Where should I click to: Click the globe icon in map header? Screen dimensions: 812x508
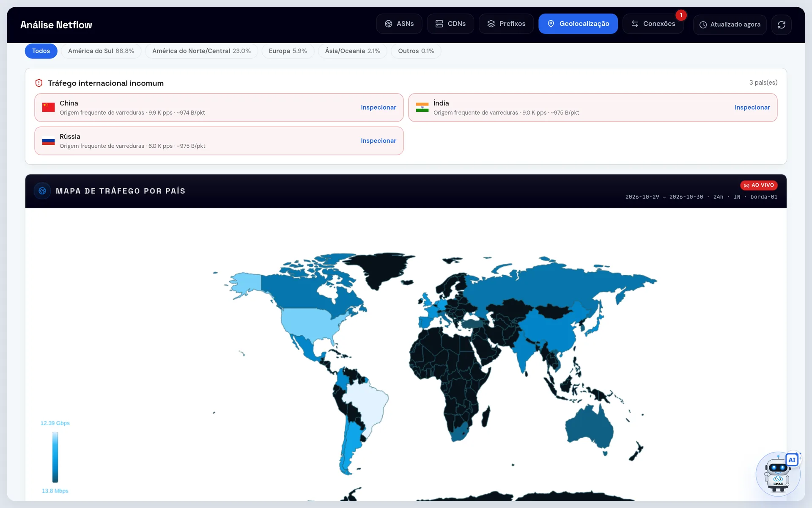[x=42, y=191]
